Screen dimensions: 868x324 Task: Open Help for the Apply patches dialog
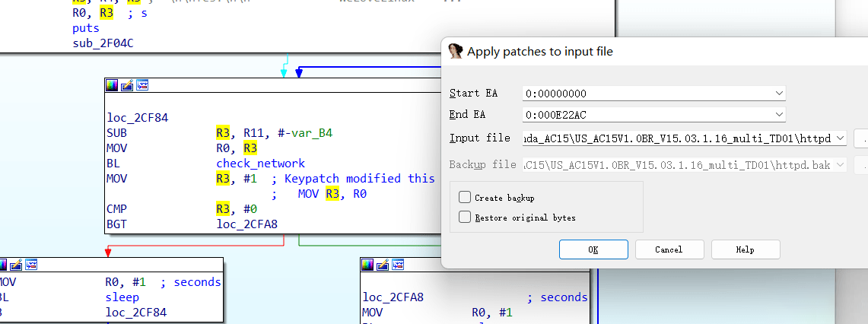(745, 249)
